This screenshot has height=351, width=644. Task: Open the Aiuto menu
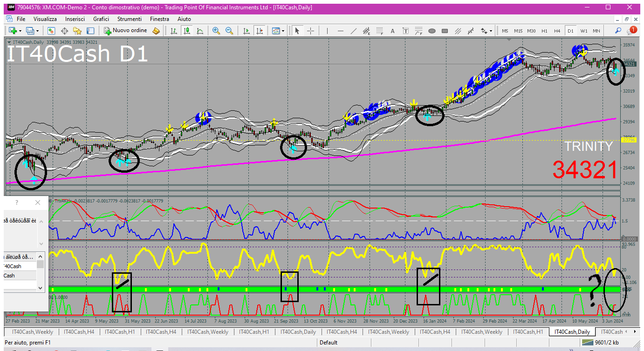184,19
